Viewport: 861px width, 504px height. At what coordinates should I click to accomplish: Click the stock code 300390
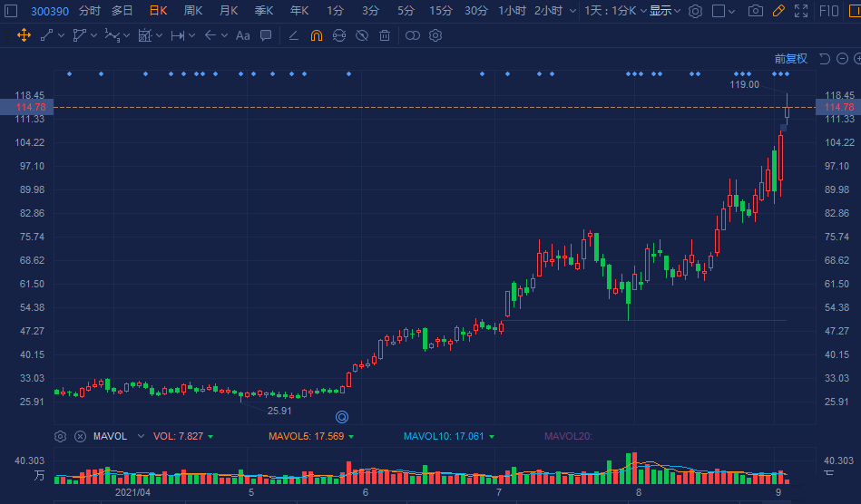[50, 11]
